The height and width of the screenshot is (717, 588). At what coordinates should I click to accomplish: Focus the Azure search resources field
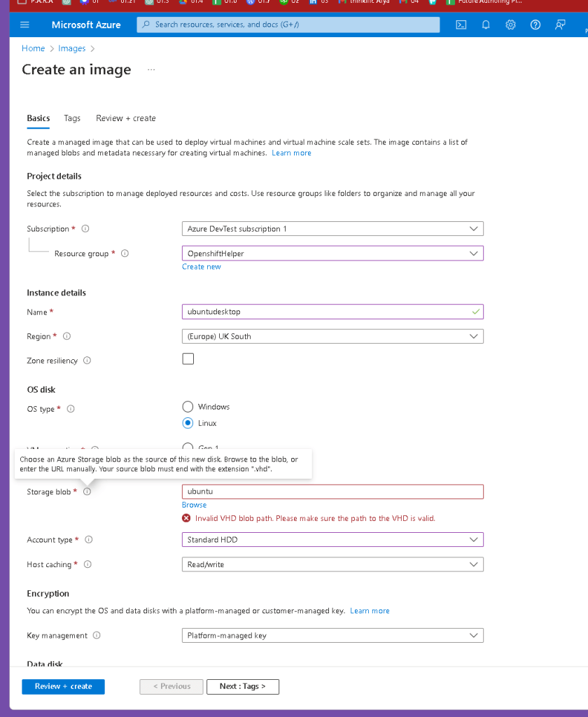(x=288, y=25)
